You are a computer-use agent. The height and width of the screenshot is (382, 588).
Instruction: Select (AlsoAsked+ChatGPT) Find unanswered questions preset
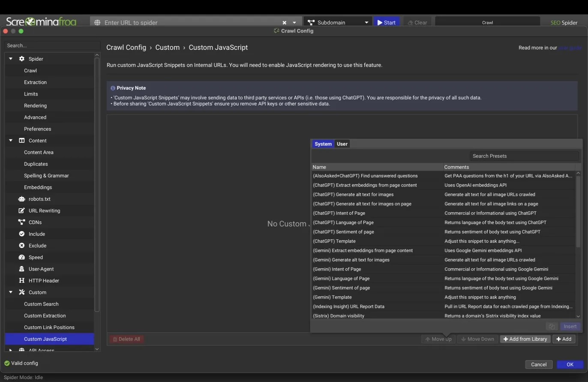[x=443, y=176]
